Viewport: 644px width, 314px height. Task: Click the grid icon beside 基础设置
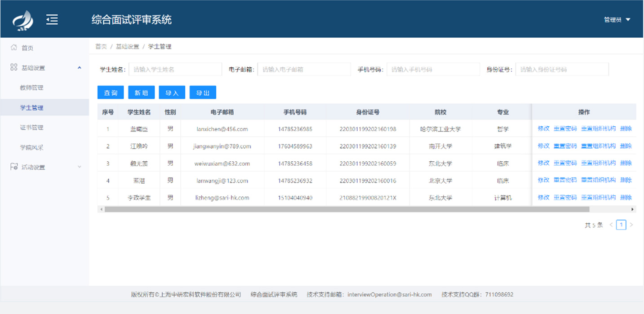13,67
